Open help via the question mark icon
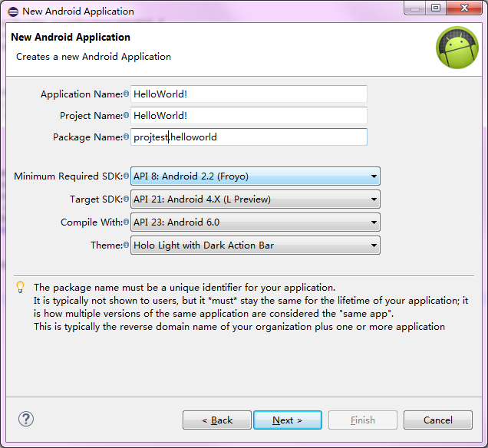The width and height of the screenshot is (488, 448). [x=26, y=419]
